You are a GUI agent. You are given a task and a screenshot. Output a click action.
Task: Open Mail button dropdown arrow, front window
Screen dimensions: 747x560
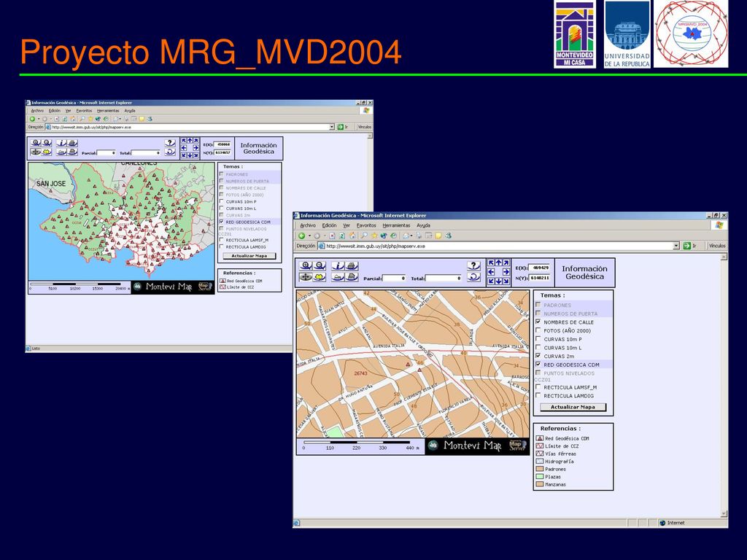point(411,236)
